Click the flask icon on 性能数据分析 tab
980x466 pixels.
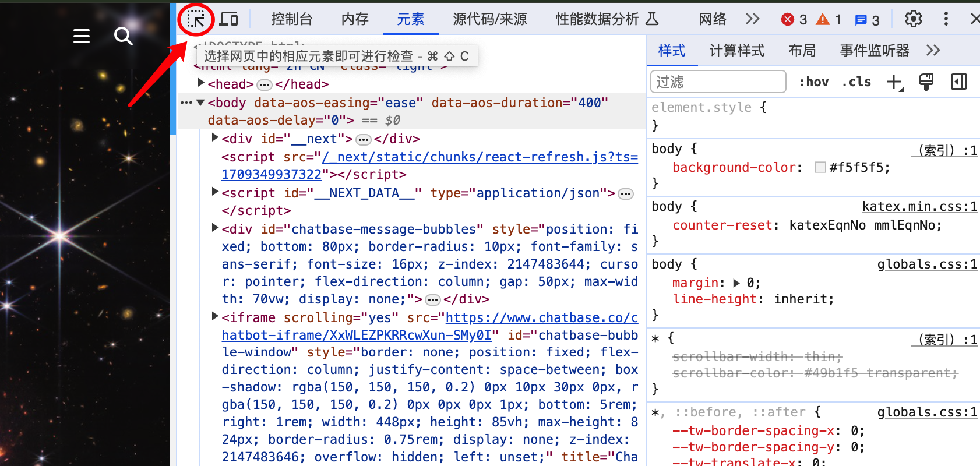click(x=653, y=19)
